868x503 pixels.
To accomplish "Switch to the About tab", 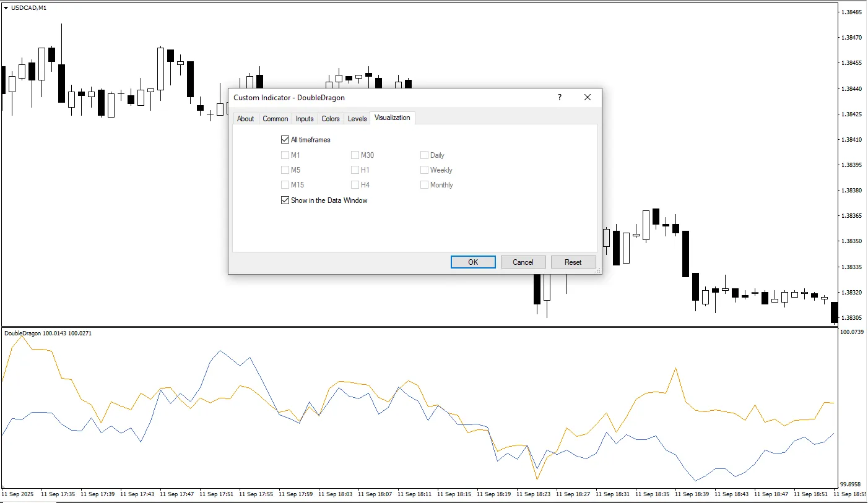I will (x=246, y=119).
